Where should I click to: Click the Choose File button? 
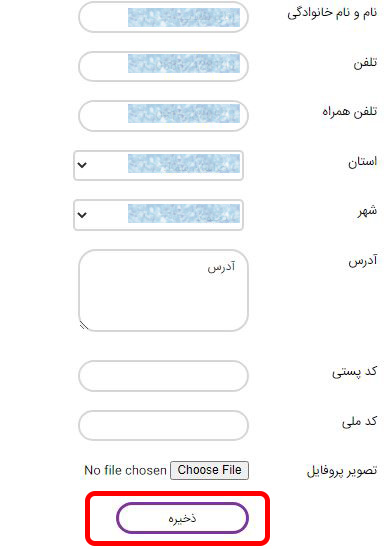(209, 470)
